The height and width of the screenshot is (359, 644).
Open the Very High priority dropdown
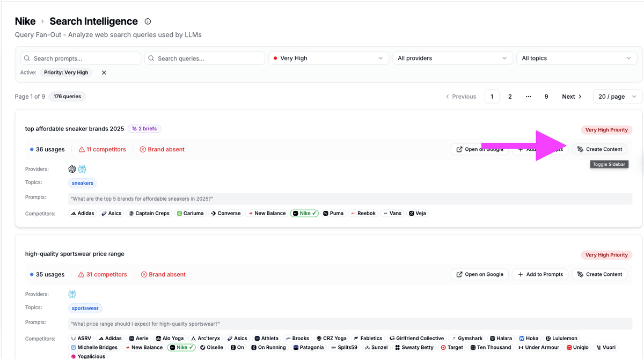point(328,58)
